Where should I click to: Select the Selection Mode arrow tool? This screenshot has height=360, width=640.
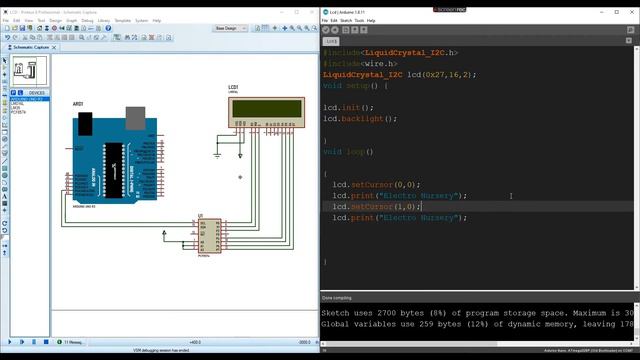click(x=4, y=60)
